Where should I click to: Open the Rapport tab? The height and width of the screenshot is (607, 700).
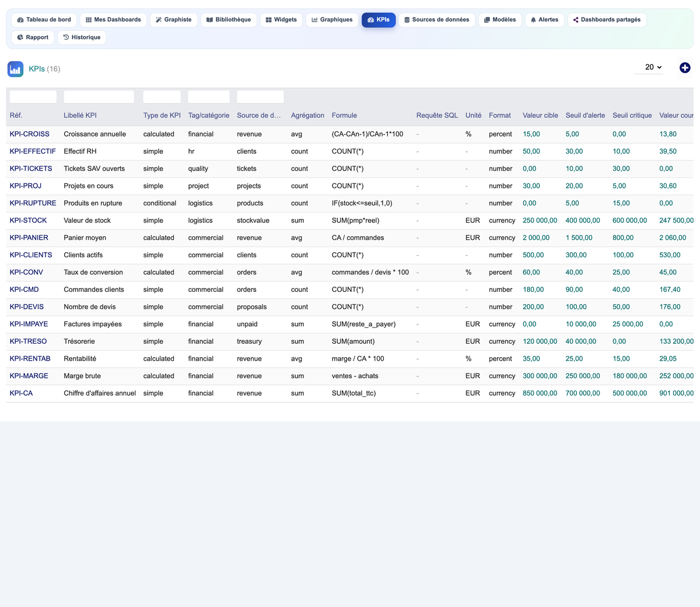(33, 37)
